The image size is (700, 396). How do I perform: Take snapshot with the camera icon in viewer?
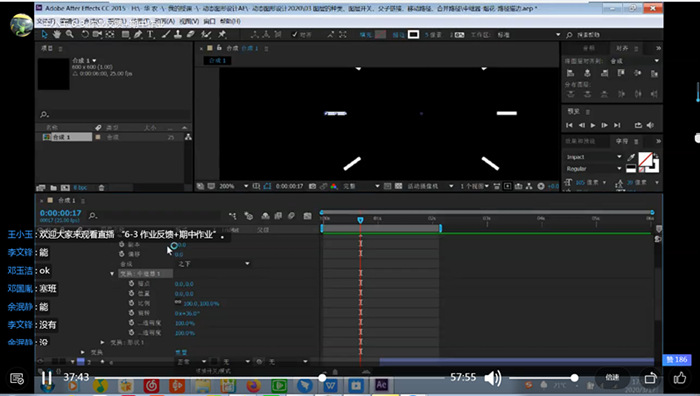click(312, 186)
